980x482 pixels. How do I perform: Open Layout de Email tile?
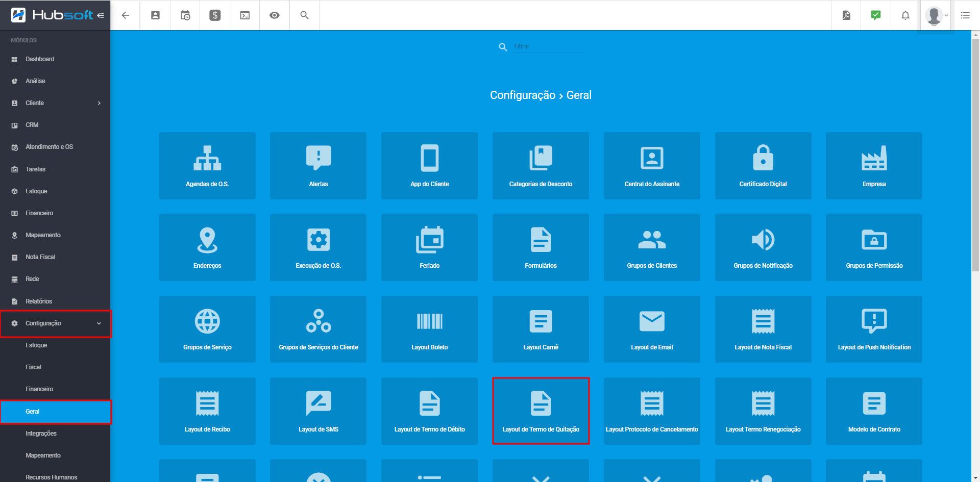click(x=652, y=329)
